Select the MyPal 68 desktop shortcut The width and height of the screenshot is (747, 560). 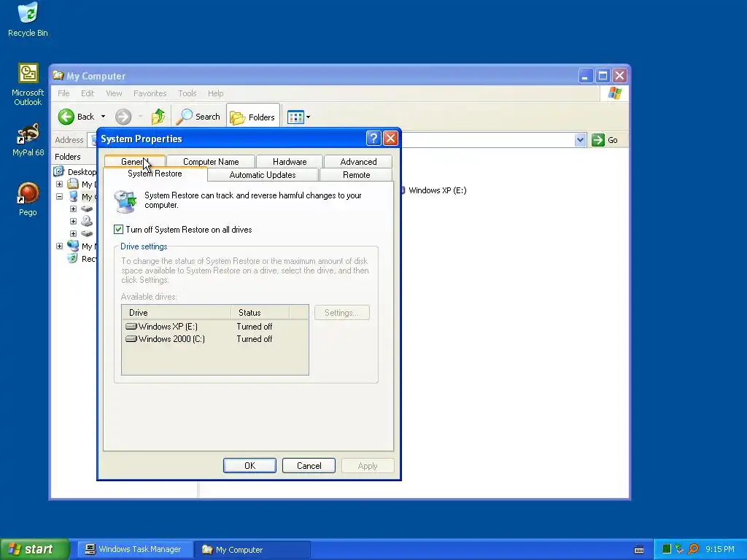tap(28, 139)
